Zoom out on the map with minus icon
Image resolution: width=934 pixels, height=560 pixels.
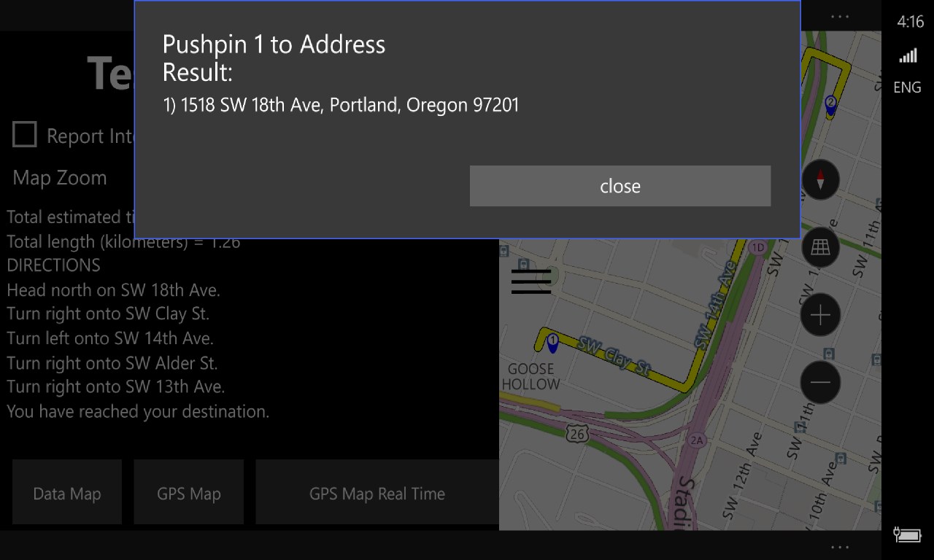[x=820, y=381]
